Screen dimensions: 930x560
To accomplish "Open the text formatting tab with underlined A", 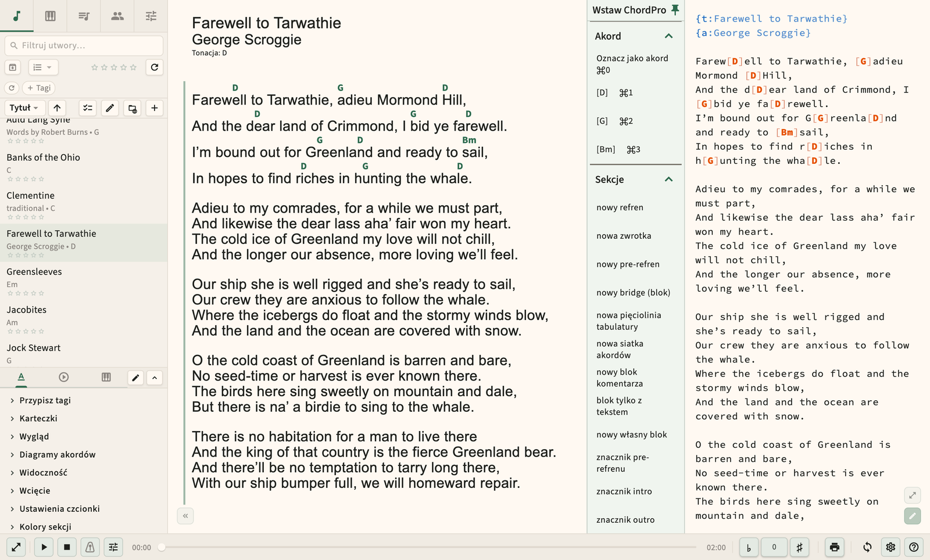I will [x=21, y=378].
